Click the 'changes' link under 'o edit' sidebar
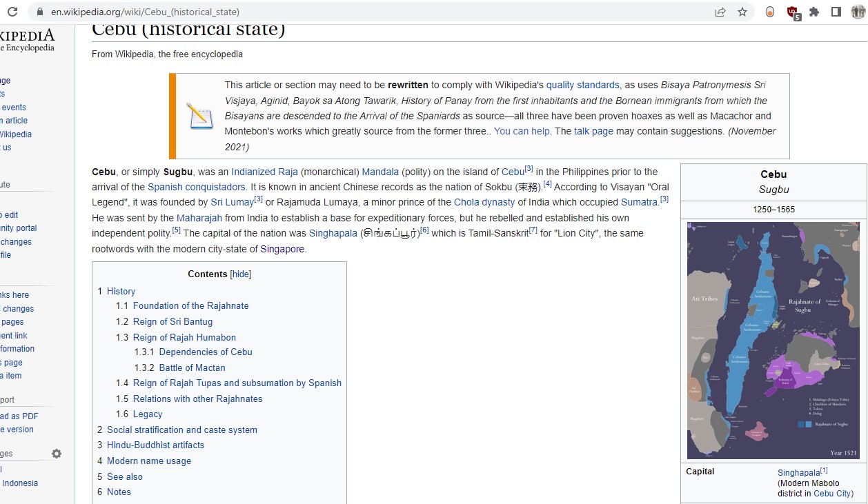 point(16,242)
